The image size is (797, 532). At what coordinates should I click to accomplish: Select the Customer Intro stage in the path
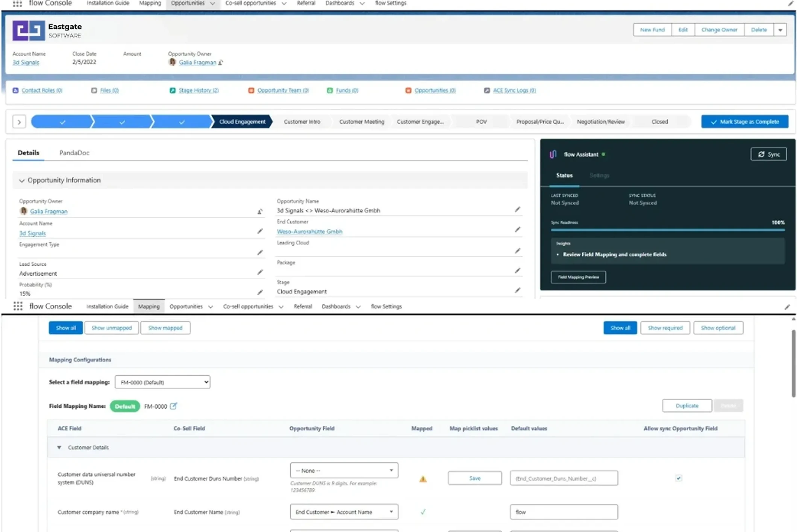[302, 122]
